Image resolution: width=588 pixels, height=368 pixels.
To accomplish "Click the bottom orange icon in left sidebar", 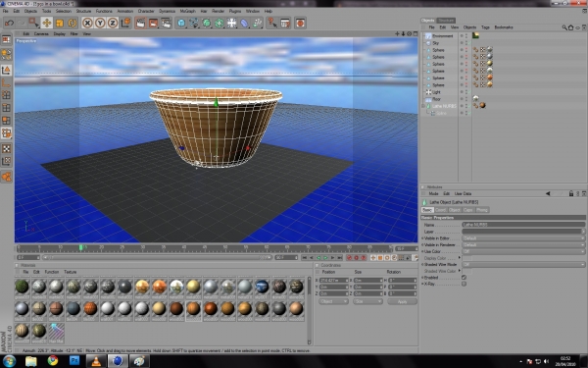I will point(7,177).
